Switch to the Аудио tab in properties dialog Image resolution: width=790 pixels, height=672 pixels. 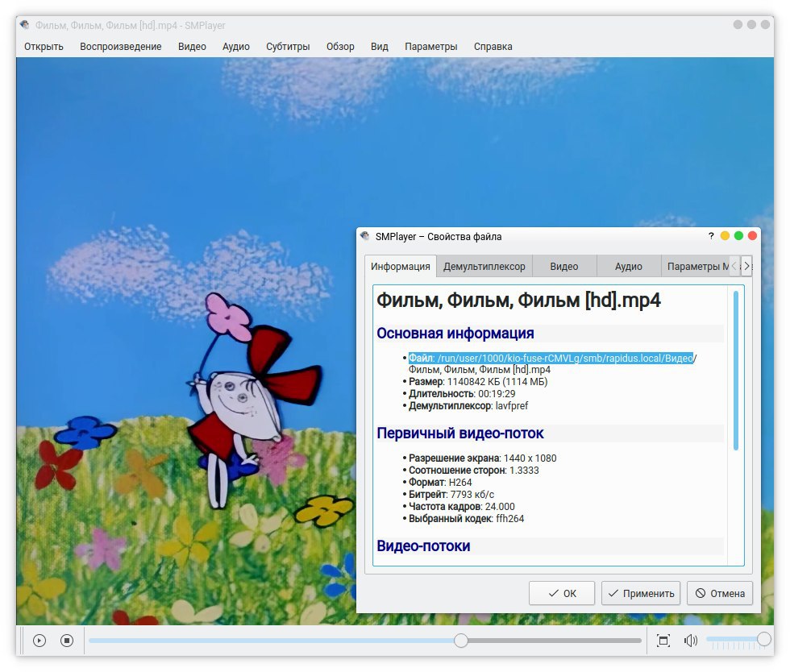point(628,266)
